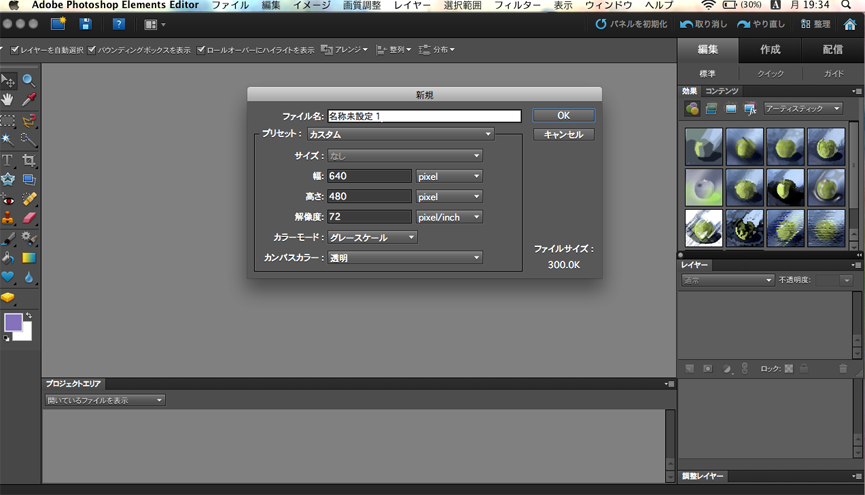Select the Crop tool
865x495 pixels.
tap(29, 160)
